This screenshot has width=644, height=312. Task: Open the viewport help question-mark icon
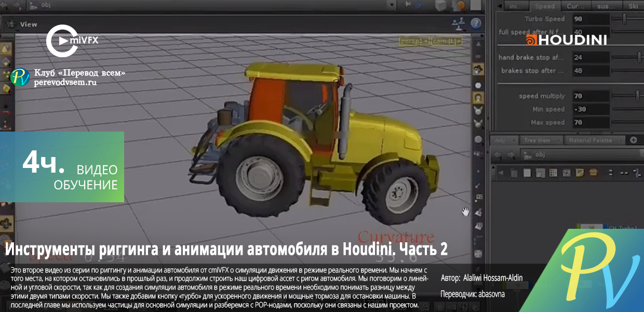pyautogui.click(x=476, y=24)
